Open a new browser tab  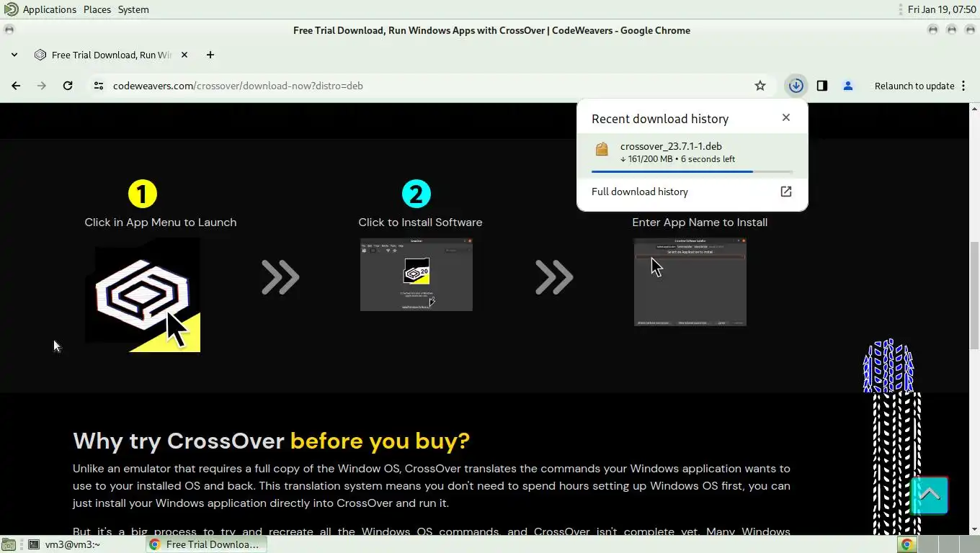pyautogui.click(x=210, y=55)
